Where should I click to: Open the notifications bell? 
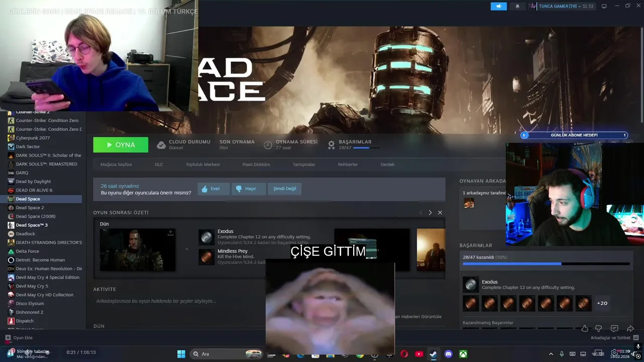coord(517,6)
